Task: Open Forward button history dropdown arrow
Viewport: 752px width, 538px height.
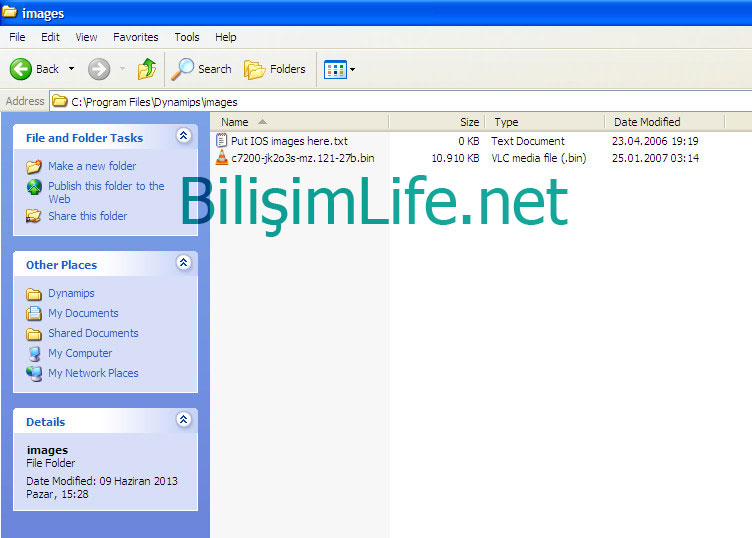Action: click(x=122, y=69)
